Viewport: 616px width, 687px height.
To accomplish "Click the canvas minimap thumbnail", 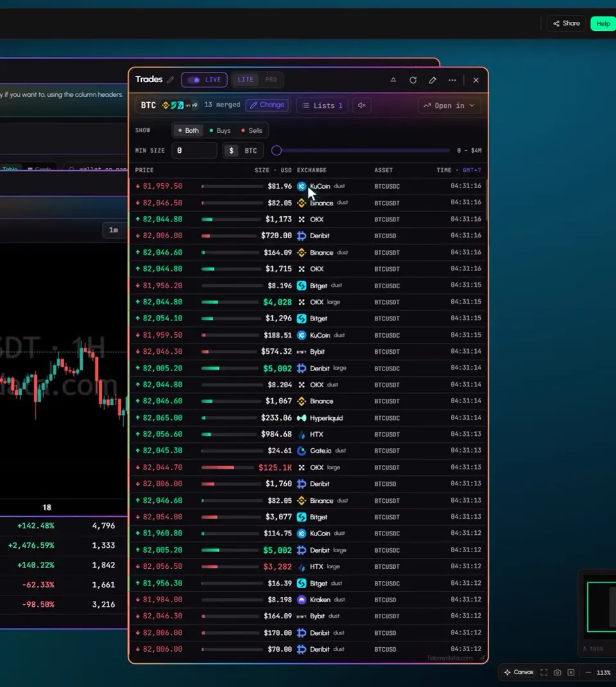I will click(601, 607).
